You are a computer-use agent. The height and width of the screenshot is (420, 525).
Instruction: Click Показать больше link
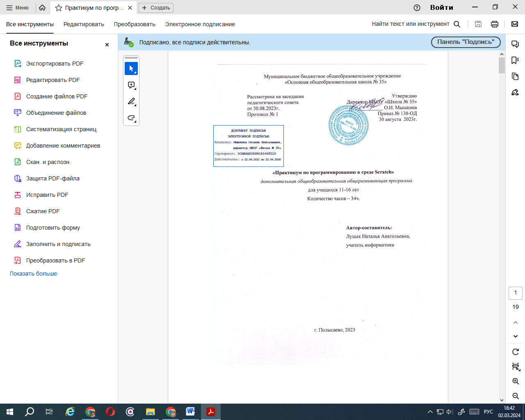pyautogui.click(x=34, y=274)
